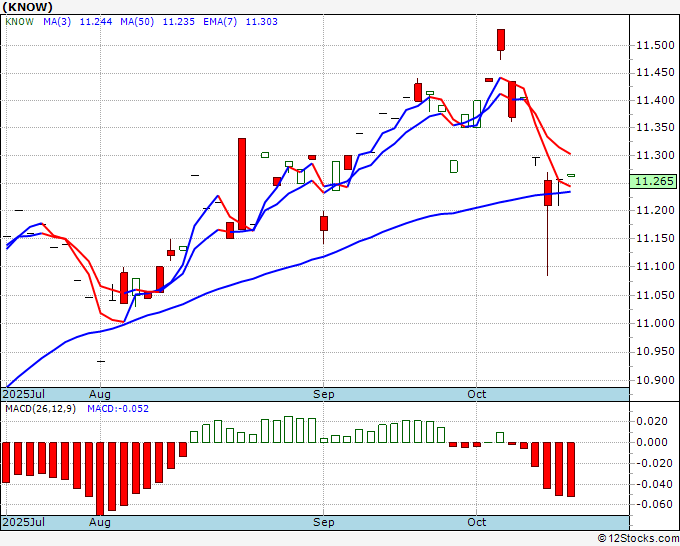Screen dimensions: 680x546
Task: Click the 11.300 price axis label
Action: click(655, 155)
